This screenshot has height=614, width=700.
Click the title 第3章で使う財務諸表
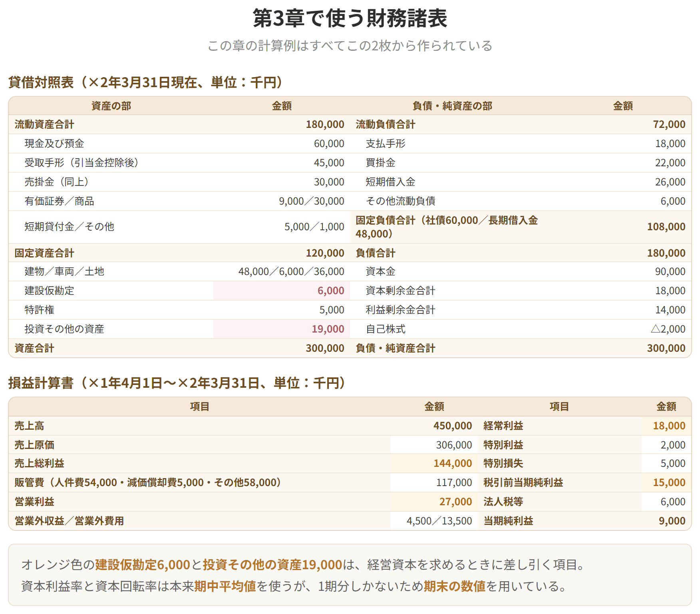pos(350,18)
